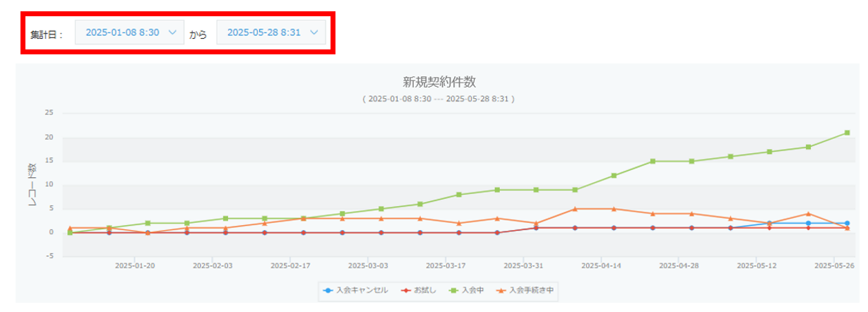Screen dimensions: 868x312
Task: Click y-axis value -5
Action: [49, 256]
